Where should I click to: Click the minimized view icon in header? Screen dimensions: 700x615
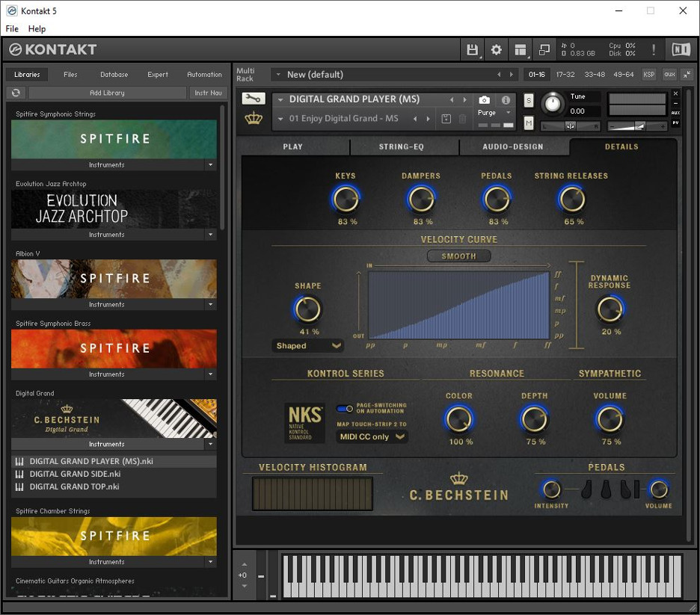point(544,49)
